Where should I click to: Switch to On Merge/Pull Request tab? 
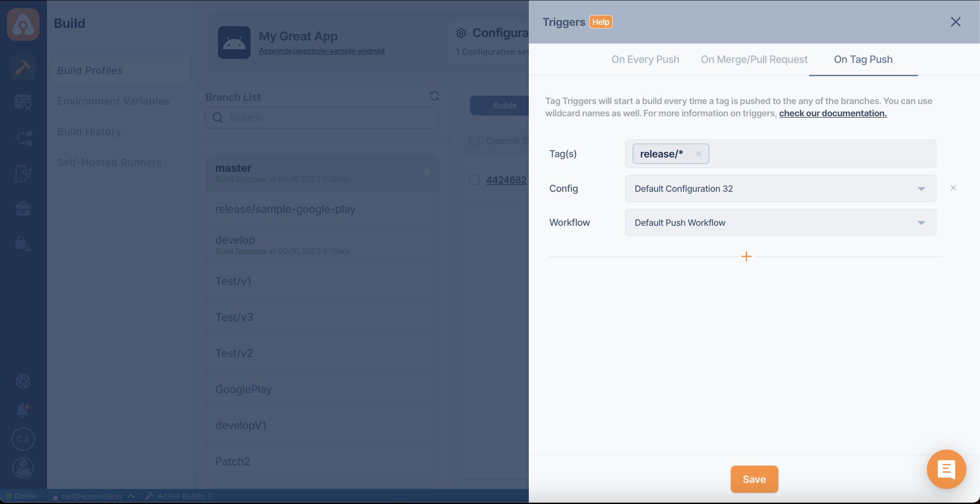coord(754,59)
